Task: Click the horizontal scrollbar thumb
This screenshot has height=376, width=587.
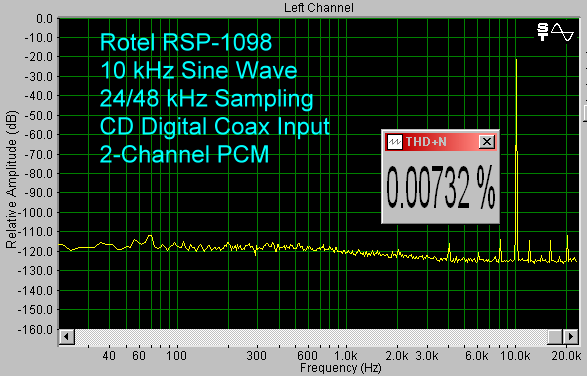Action: tap(555, 336)
